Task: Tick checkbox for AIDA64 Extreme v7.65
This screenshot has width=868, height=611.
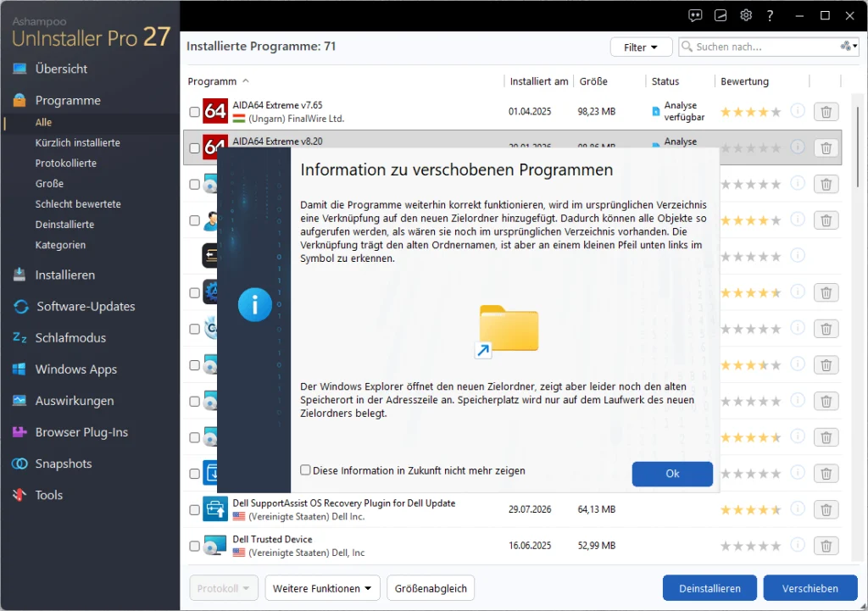Action: (x=194, y=112)
